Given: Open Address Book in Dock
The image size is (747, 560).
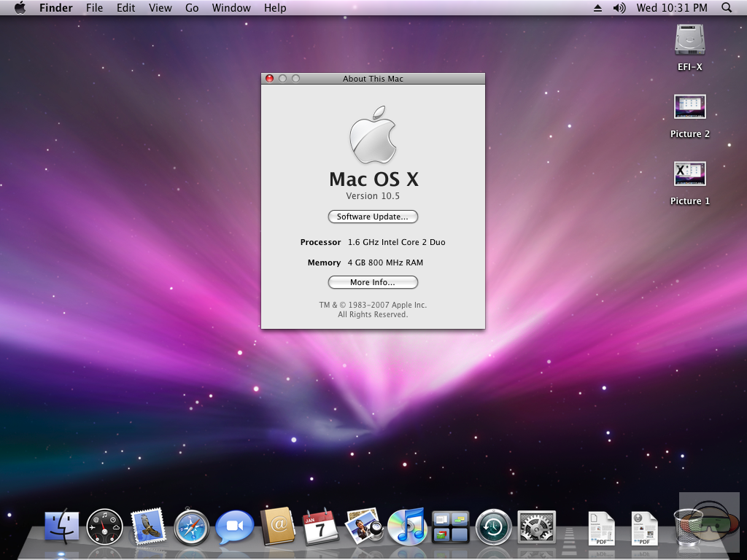Looking at the screenshot, I should (277, 526).
